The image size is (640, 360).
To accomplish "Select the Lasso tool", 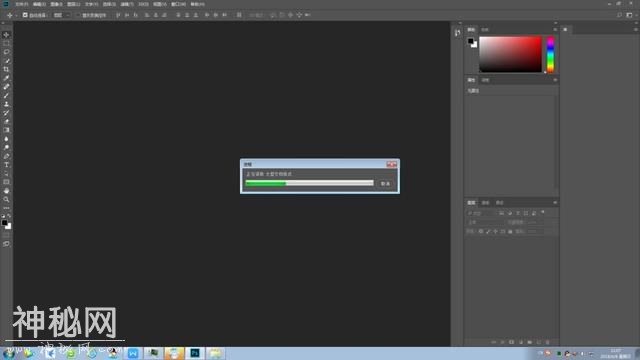I will pyautogui.click(x=6, y=52).
